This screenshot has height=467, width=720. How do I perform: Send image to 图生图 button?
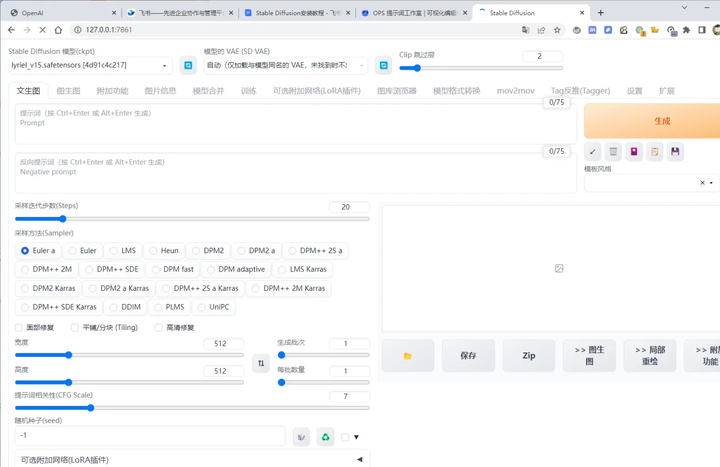(589, 355)
